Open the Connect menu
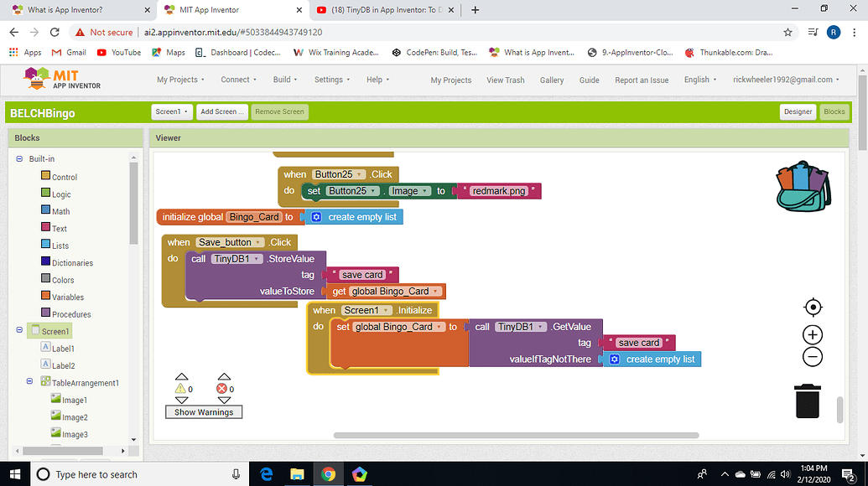This screenshot has width=868, height=486. tap(238, 80)
